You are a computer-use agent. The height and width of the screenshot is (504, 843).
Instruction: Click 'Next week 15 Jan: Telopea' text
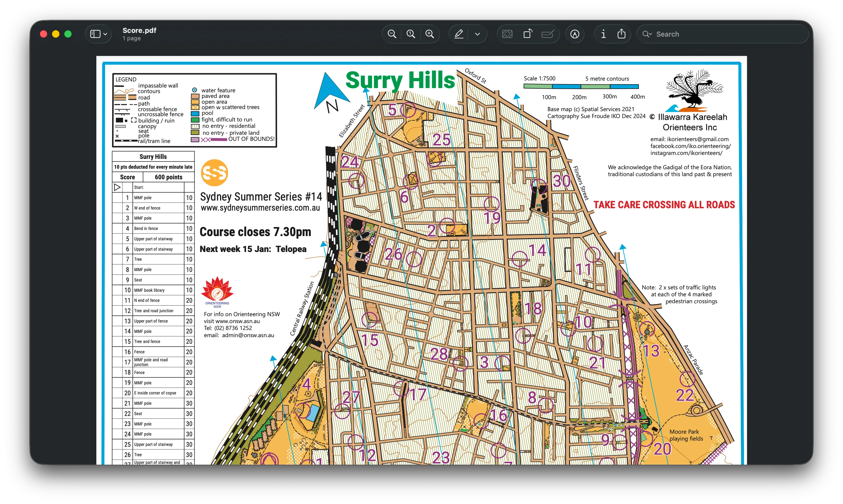253,249
